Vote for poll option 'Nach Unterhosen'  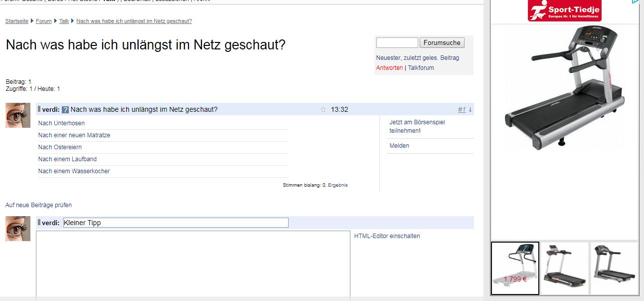(x=61, y=123)
